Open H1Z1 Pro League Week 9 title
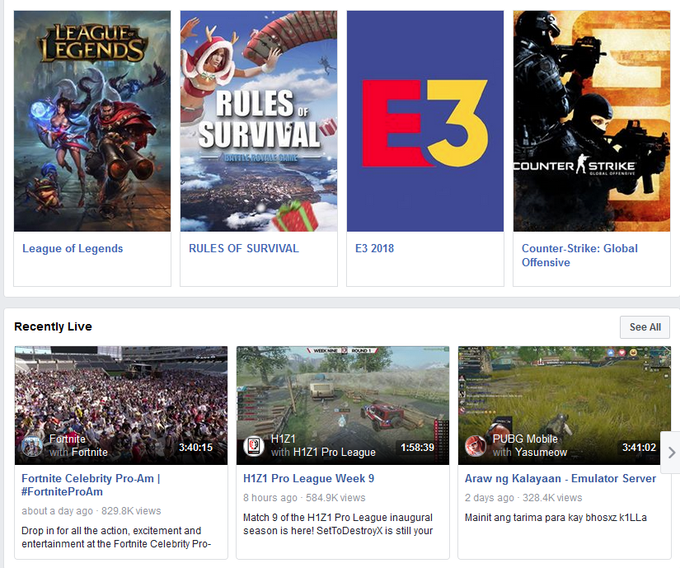 pyautogui.click(x=309, y=479)
